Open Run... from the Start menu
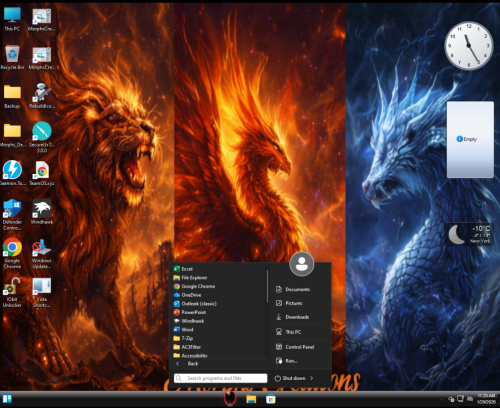This screenshot has width=500, height=408. 300,361
